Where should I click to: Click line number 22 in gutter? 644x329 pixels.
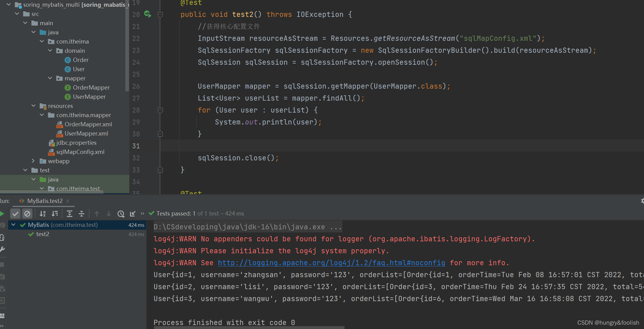coord(136,38)
